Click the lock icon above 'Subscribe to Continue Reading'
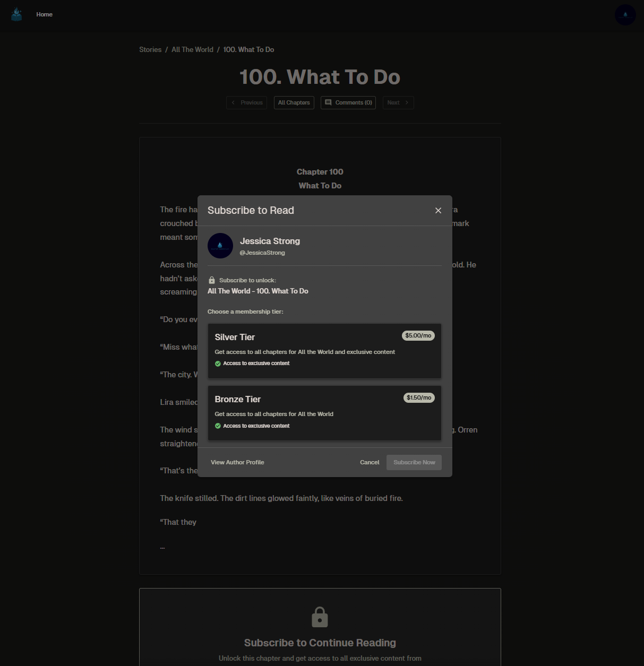 coord(320,617)
